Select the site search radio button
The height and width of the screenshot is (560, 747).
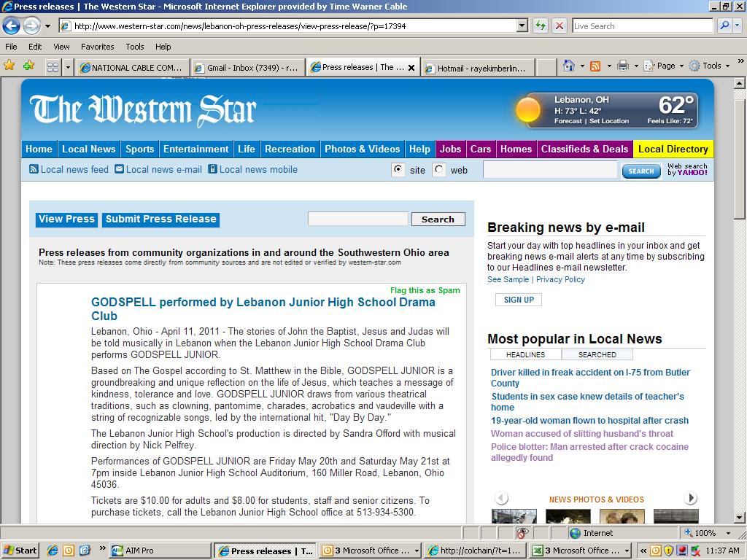(398, 169)
